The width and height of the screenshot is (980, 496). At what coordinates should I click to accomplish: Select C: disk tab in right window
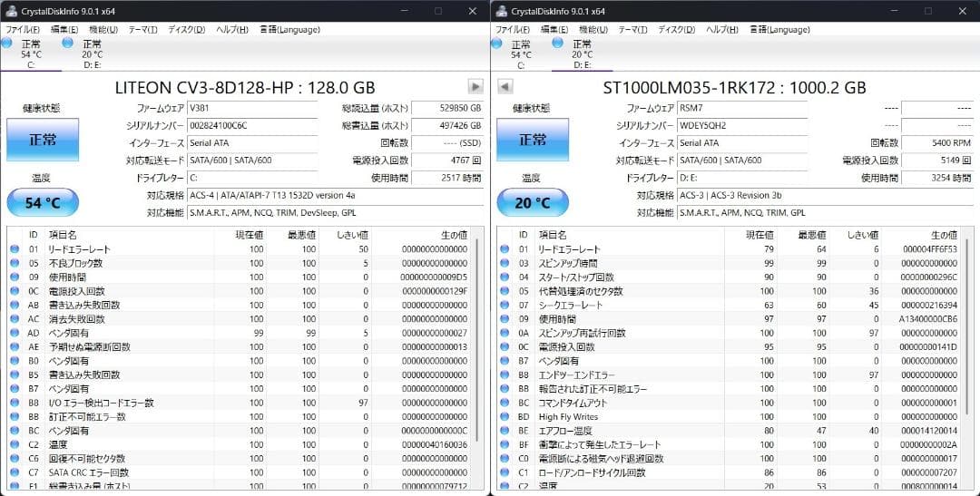pos(521,54)
